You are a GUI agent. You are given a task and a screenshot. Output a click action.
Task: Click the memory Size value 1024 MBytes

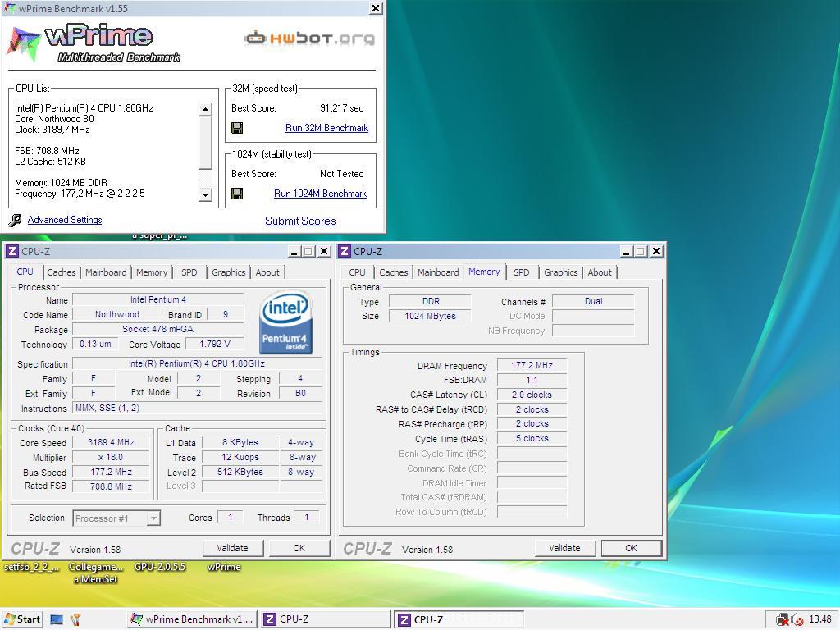click(430, 316)
